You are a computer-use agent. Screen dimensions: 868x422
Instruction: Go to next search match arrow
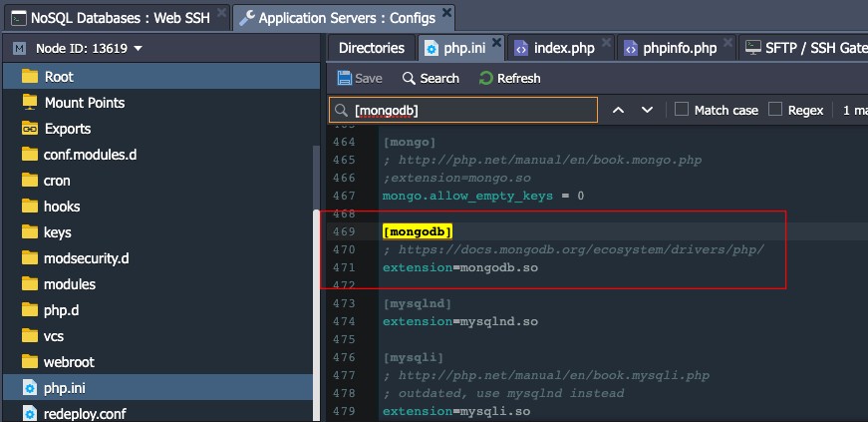point(647,110)
